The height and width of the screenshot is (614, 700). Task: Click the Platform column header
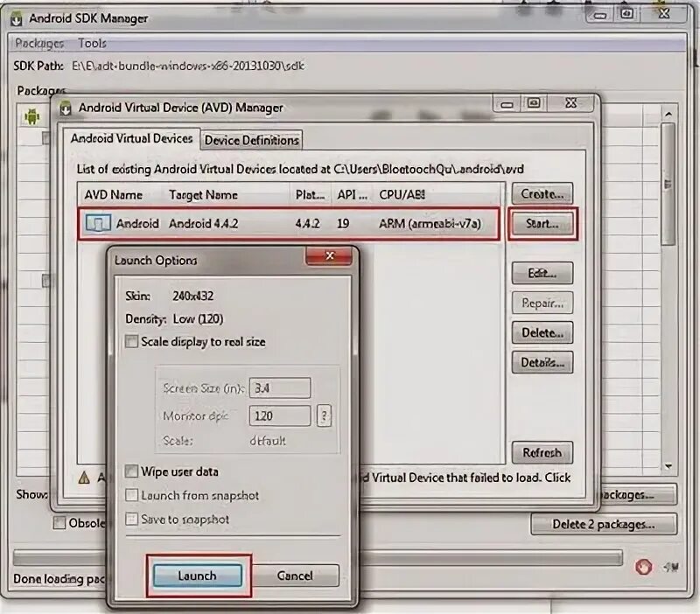click(310, 195)
